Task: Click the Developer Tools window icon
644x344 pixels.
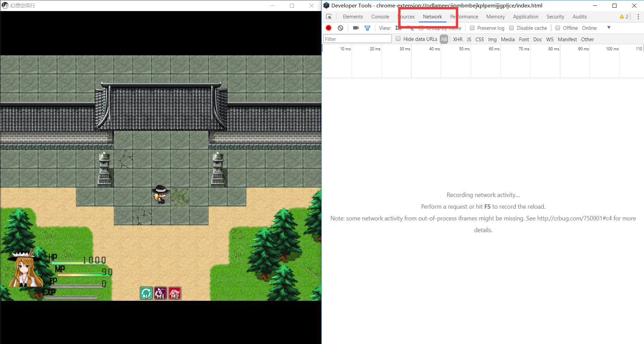Action: point(326,5)
